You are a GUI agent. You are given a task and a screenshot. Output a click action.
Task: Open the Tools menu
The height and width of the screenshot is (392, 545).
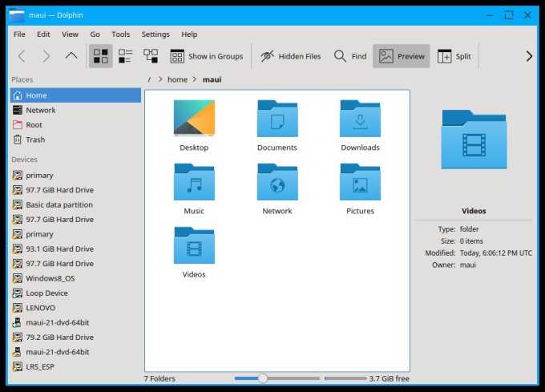coord(120,34)
